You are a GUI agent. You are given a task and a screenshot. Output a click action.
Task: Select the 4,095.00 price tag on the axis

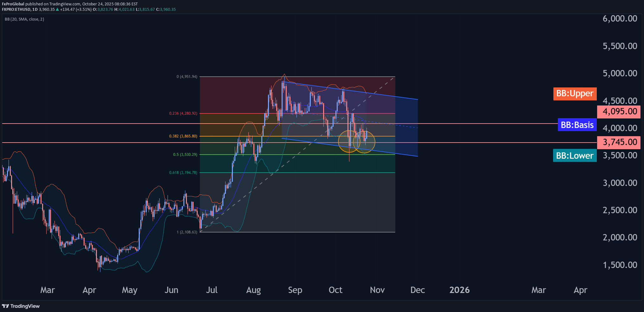(619, 112)
